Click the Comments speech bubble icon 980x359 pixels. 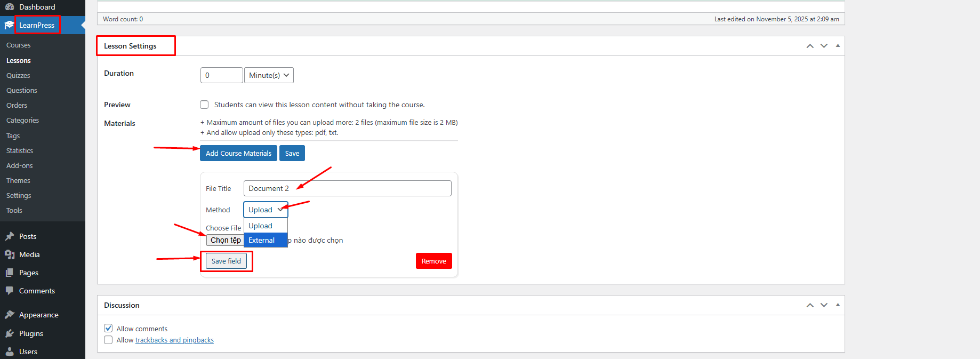coord(10,291)
